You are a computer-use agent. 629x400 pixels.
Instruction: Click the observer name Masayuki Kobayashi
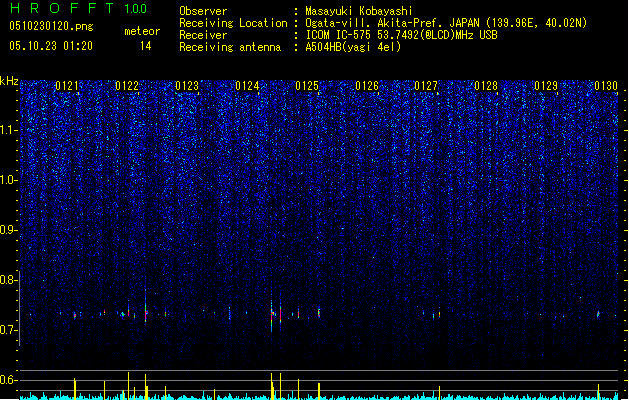tap(359, 11)
